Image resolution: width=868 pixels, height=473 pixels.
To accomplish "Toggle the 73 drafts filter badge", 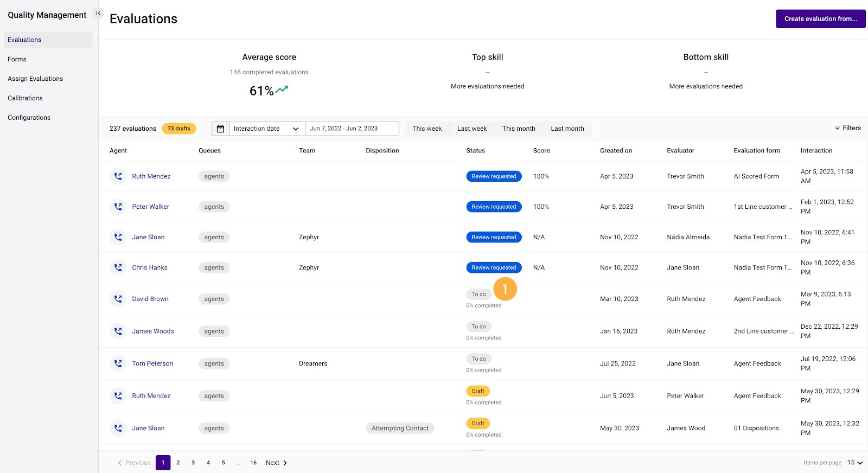I will pos(179,129).
